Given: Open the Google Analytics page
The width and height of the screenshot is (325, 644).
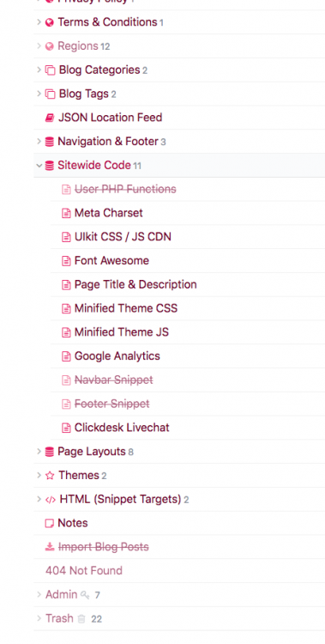Looking at the screenshot, I should click(117, 356).
